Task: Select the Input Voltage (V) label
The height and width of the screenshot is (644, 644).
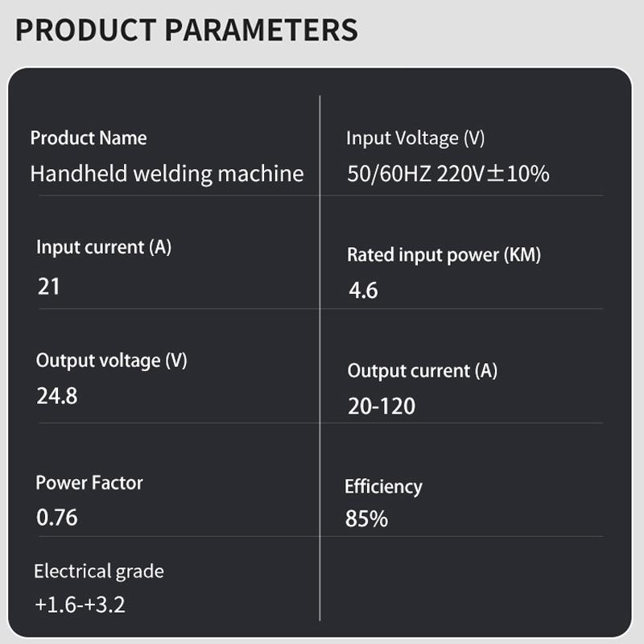Action: coord(415,138)
